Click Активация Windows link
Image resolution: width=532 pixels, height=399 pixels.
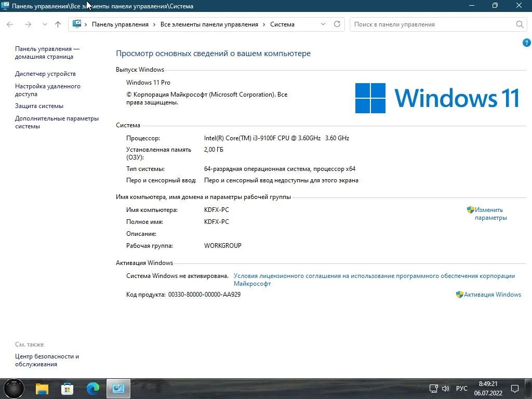coord(493,295)
